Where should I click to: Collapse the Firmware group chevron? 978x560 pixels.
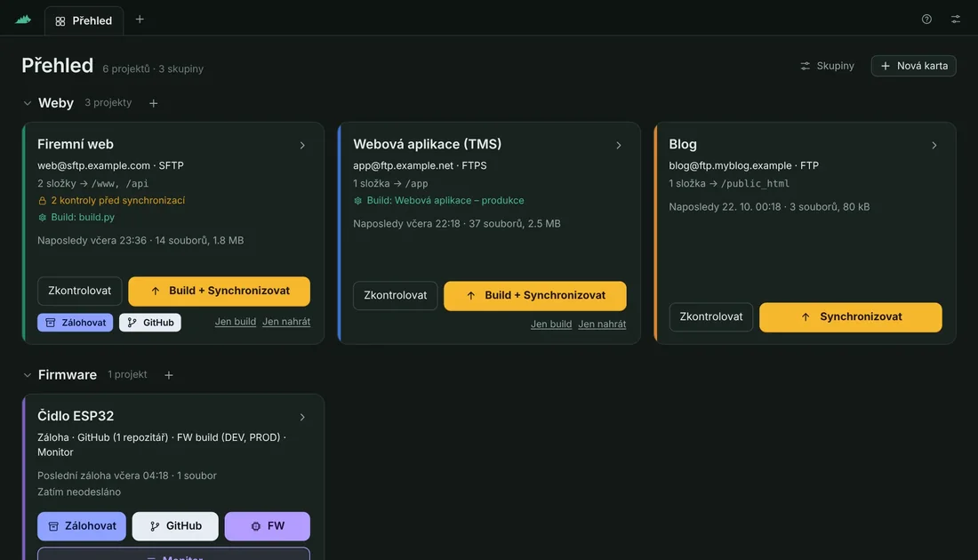[x=27, y=375]
